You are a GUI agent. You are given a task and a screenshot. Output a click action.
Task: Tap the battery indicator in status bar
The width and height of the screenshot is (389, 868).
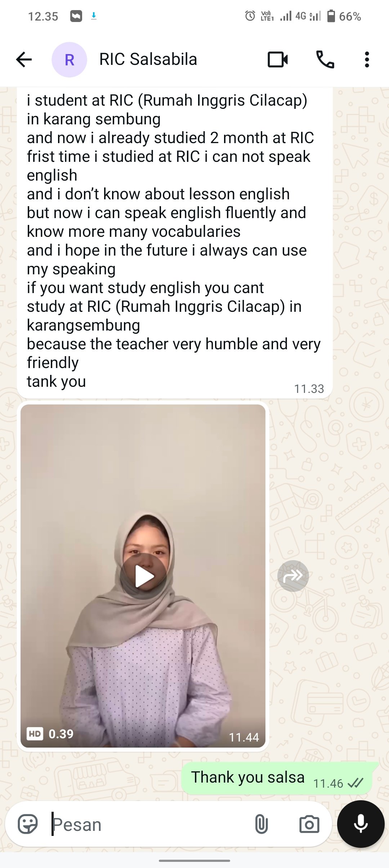point(331,16)
